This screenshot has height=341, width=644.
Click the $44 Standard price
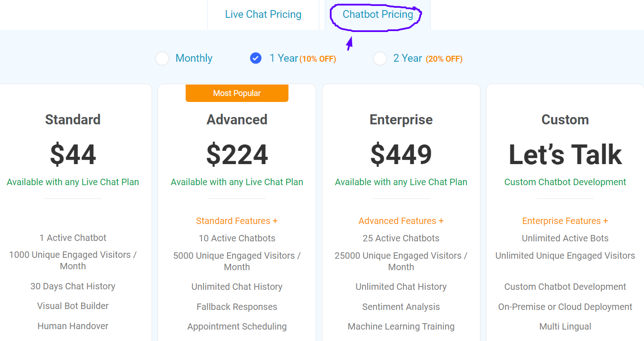73,154
